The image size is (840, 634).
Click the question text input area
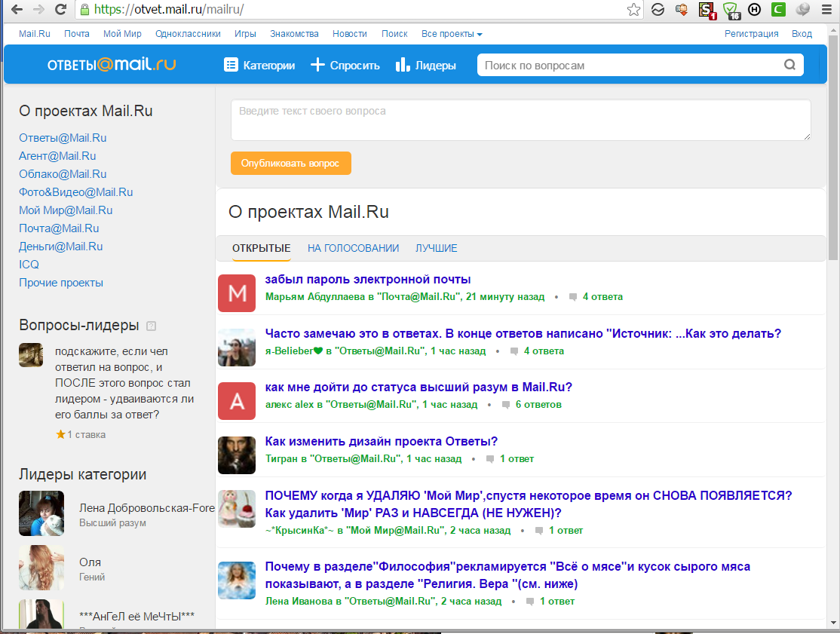pyautogui.click(x=520, y=120)
